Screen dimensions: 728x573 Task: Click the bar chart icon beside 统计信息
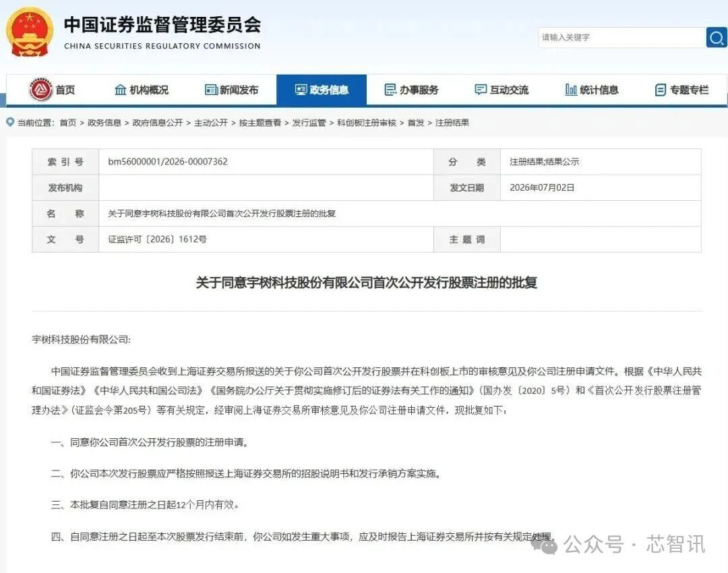point(571,90)
